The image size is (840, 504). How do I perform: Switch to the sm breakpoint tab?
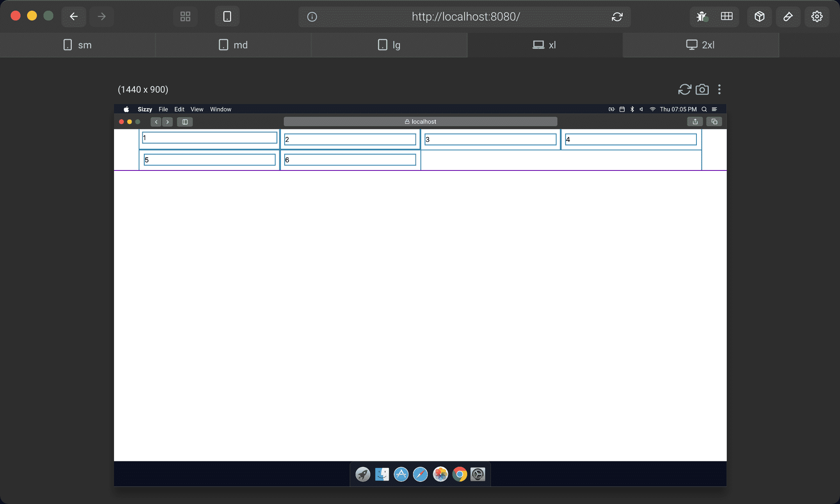tap(78, 45)
